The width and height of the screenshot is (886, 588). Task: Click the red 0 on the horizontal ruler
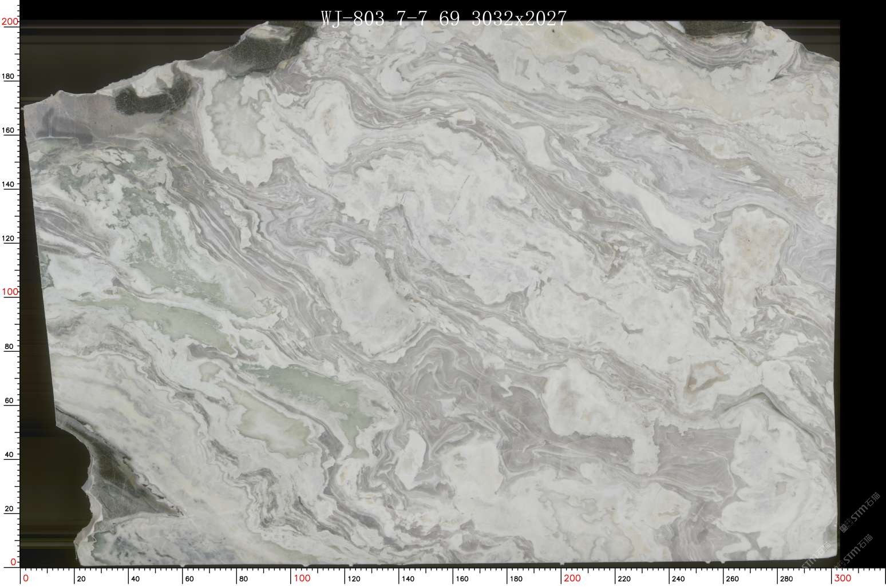25,578
